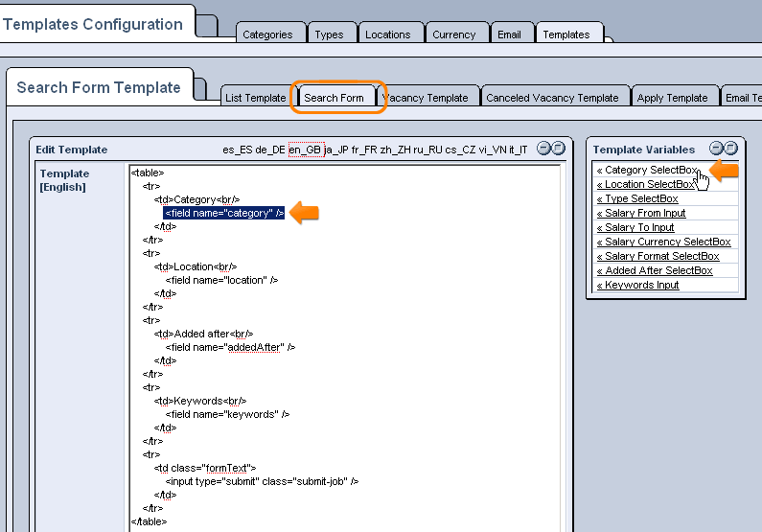Insert the Type SelectBox variable
Image resolution: width=762 pixels, height=532 pixels.
coord(637,198)
